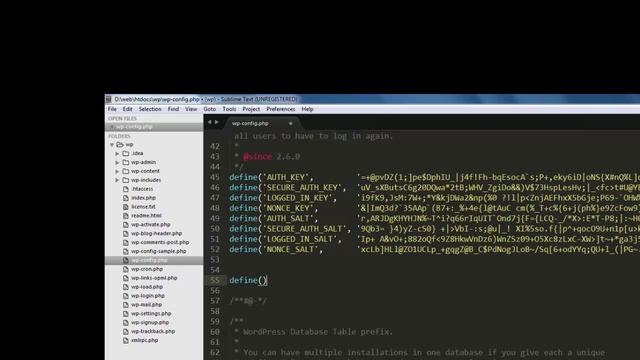Open the Selection menu

coord(150,109)
